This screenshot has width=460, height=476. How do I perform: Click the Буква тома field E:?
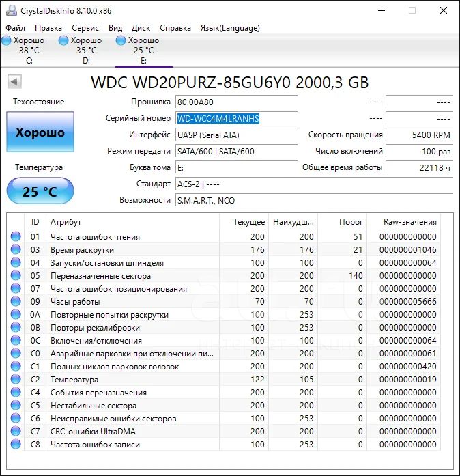(236, 167)
